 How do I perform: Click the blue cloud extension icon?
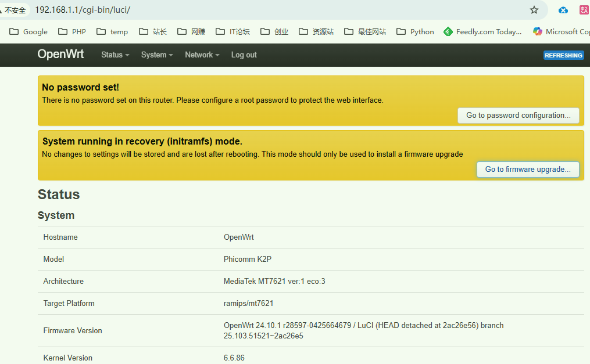pos(563,10)
